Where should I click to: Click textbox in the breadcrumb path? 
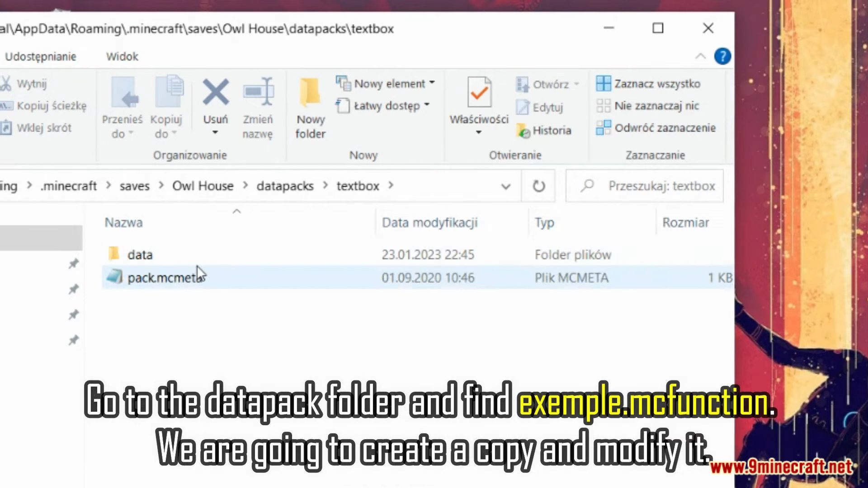point(358,186)
